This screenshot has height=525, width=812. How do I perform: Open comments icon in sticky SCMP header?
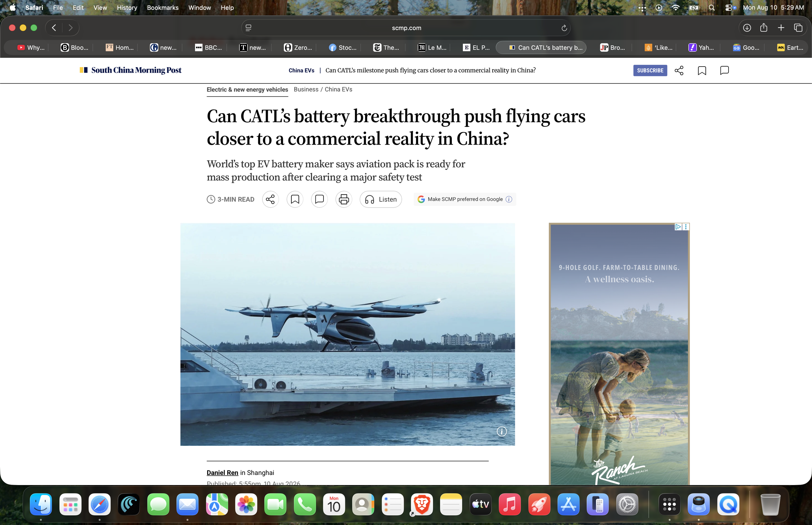click(724, 70)
